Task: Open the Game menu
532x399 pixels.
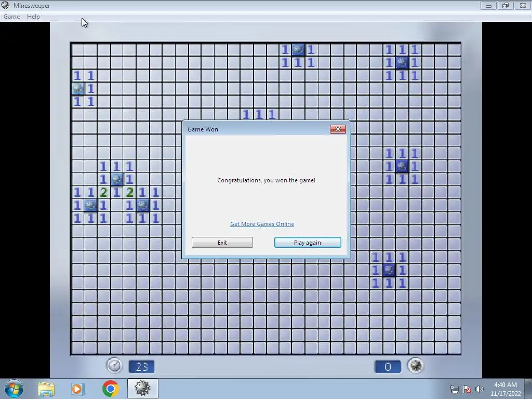Action: (x=11, y=16)
